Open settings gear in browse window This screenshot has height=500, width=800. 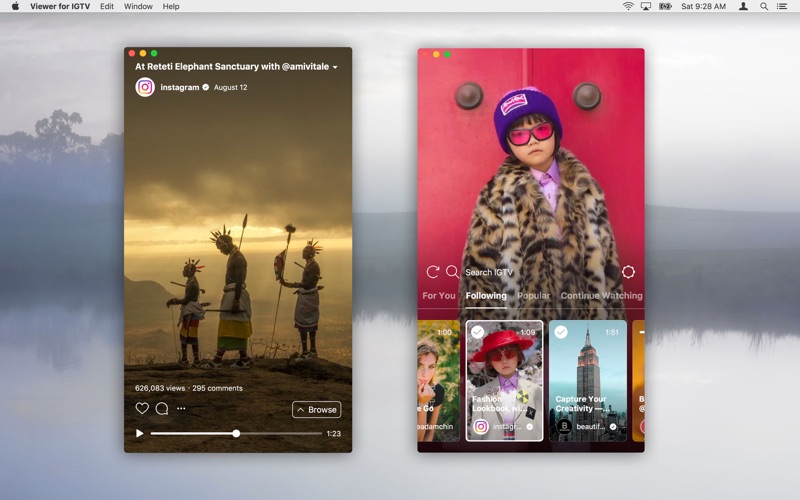click(x=628, y=272)
